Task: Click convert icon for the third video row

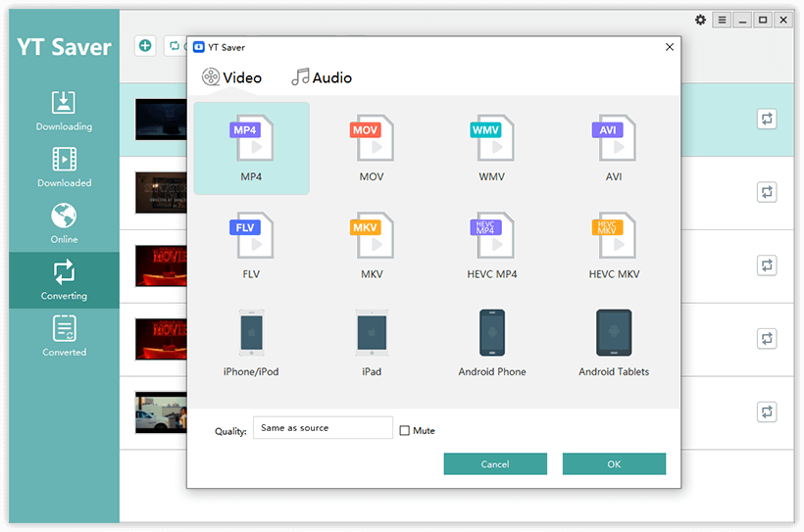Action: (x=767, y=266)
